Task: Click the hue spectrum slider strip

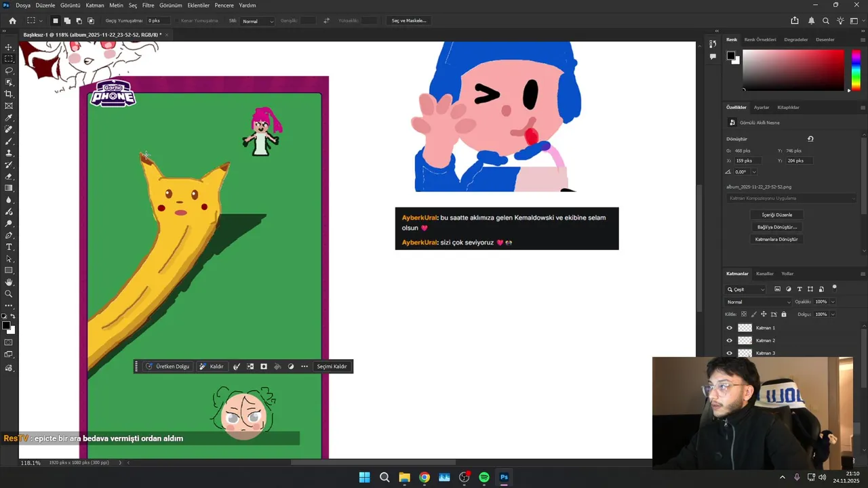Action: [856, 69]
